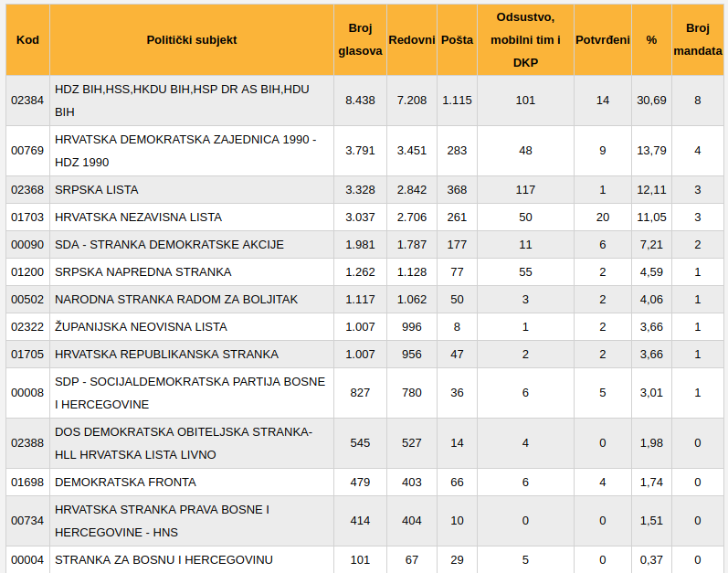Image resolution: width=728 pixels, height=573 pixels.
Task: Click code 02368 cell
Action: (x=27, y=189)
